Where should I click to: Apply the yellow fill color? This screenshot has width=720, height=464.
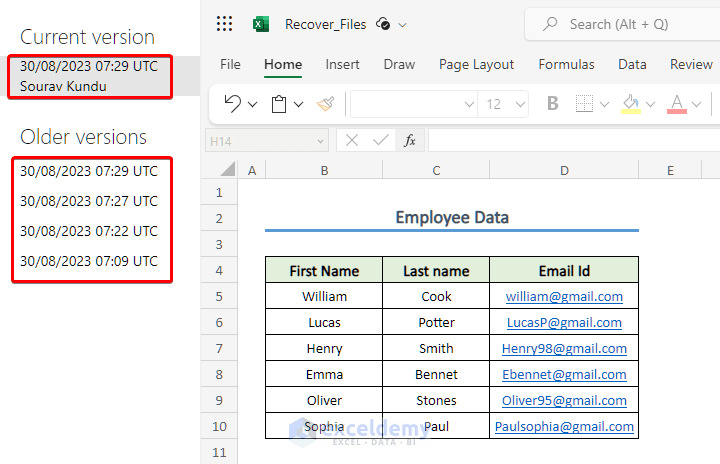point(630,103)
